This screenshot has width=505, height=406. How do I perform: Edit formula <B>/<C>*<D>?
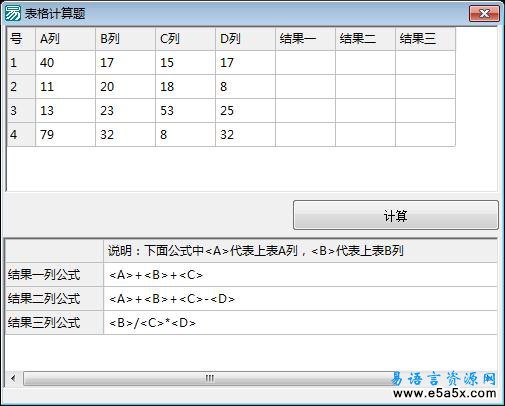pos(300,323)
